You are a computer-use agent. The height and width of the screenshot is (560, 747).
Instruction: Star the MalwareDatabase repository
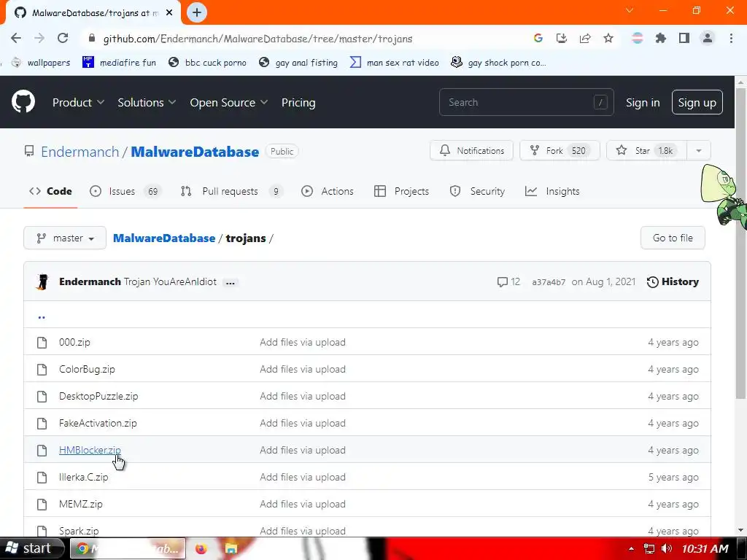click(x=647, y=151)
